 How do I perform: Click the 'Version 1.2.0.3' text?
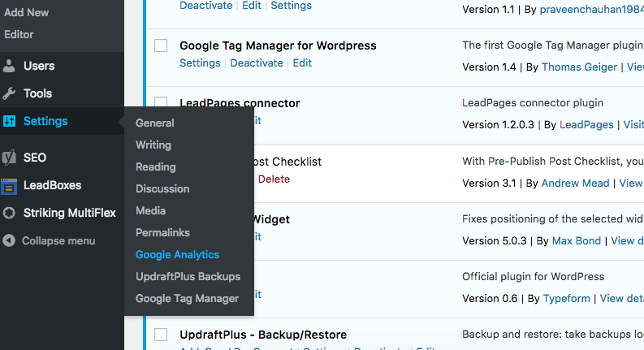(498, 125)
